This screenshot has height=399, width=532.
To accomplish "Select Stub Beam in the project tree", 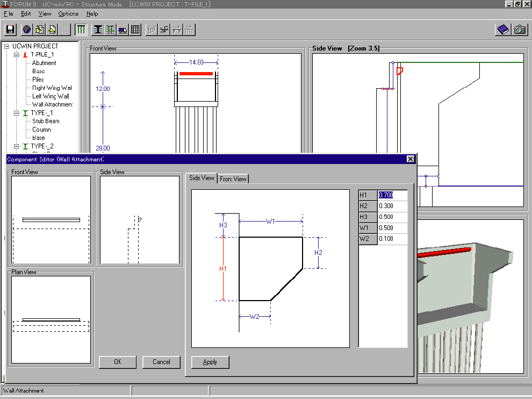I will [x=46, y=121].
